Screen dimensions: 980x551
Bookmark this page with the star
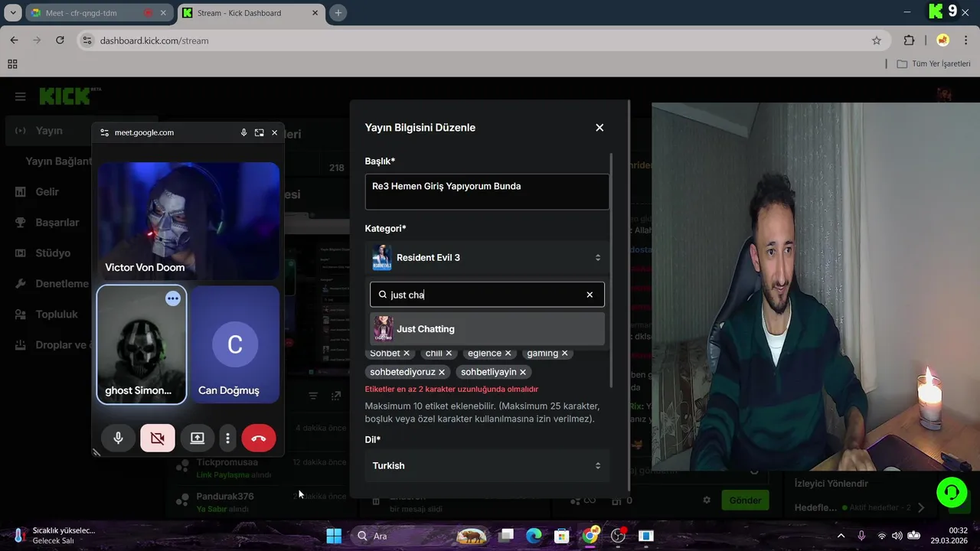[x=877, y=41]
